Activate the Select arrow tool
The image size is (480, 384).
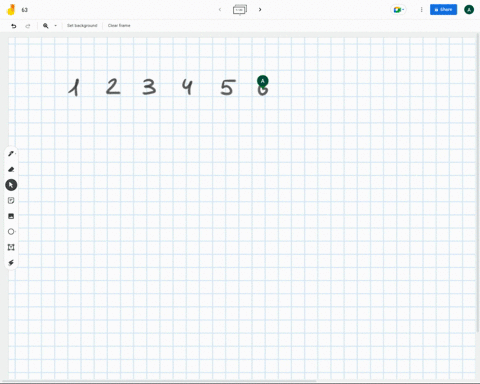11,185
